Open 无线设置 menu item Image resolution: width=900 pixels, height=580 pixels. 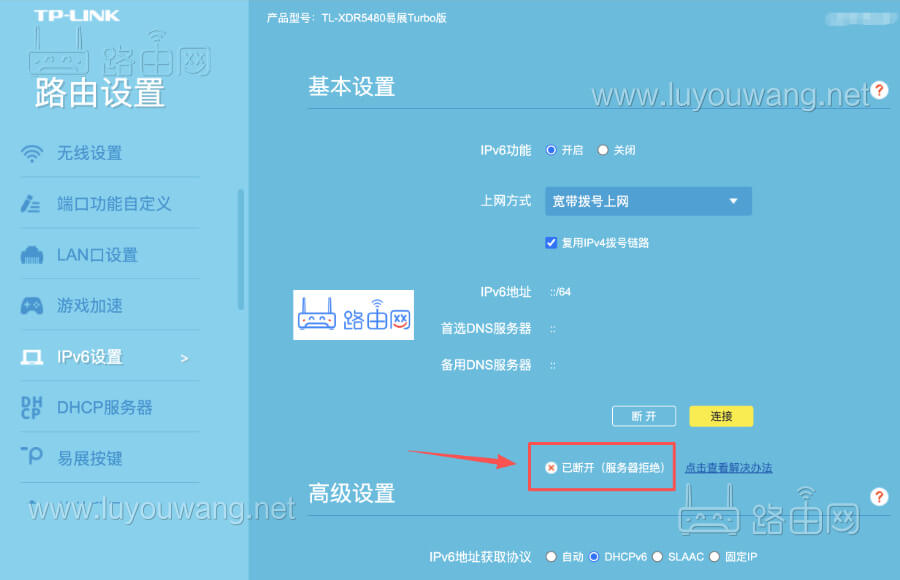point(89,153)
